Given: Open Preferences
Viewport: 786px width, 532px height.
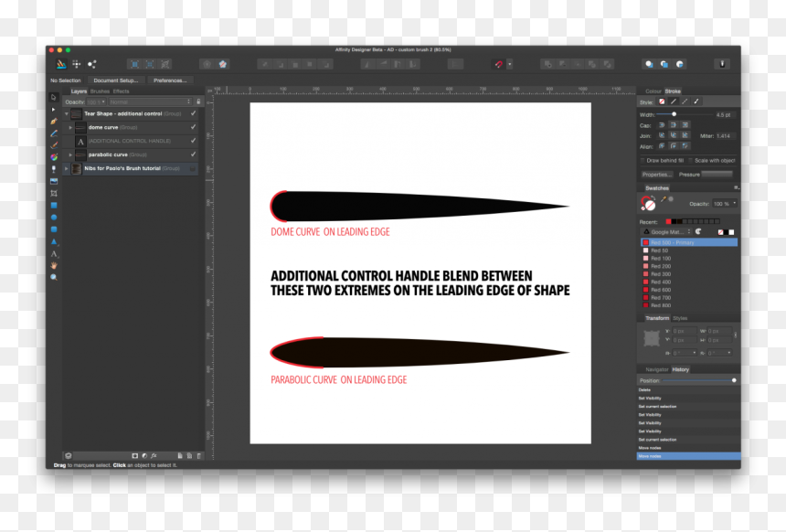Looking at the screenshot, I should [170, 80].
